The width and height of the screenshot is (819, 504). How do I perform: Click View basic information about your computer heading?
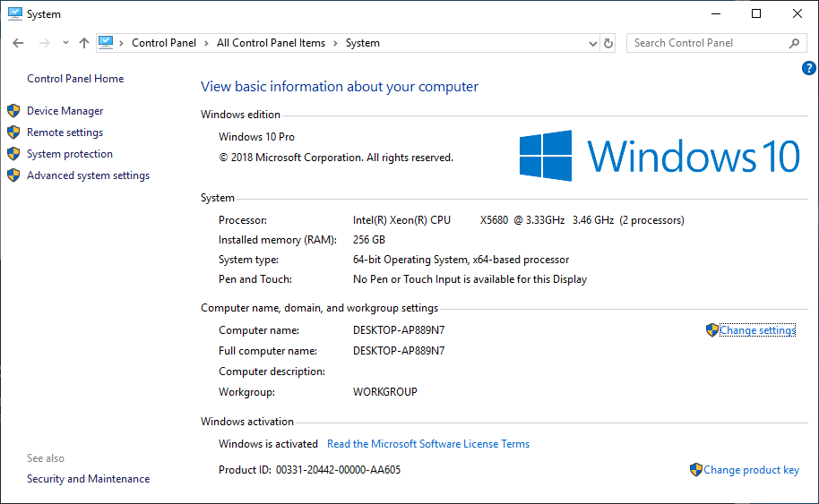click(340, 87)
